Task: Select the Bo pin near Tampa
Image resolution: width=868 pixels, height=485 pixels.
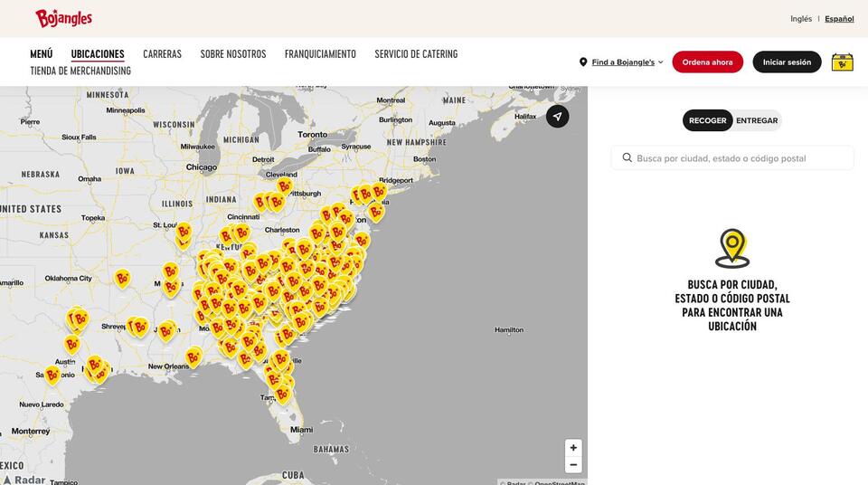Action: pos(282,395)
